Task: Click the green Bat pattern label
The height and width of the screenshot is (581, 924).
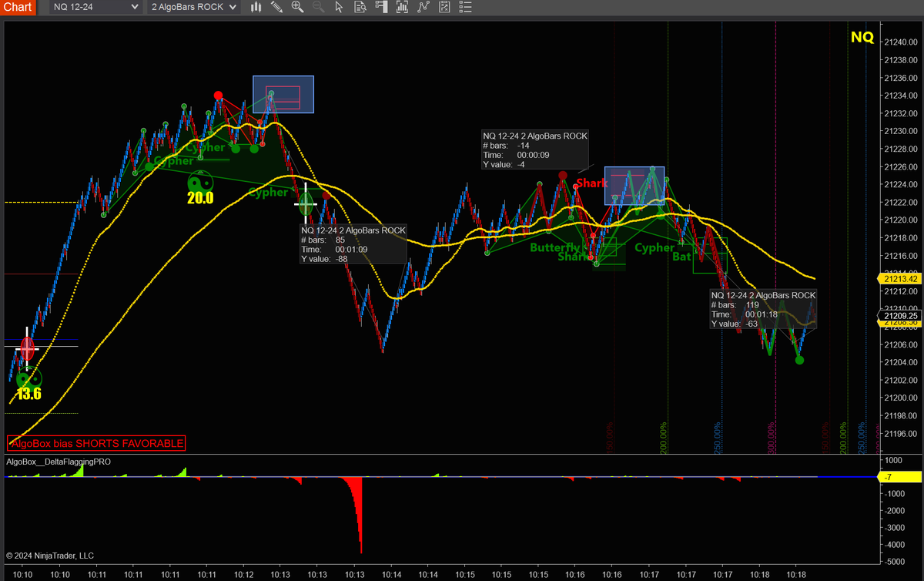Action: [x=681, y=257]
